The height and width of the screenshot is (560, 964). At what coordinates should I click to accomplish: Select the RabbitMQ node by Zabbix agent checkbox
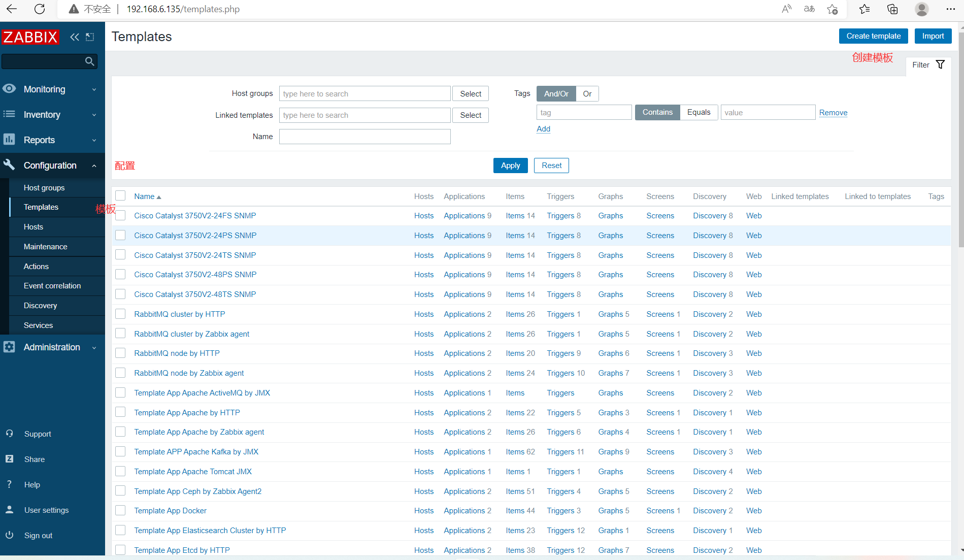(120, 373)
